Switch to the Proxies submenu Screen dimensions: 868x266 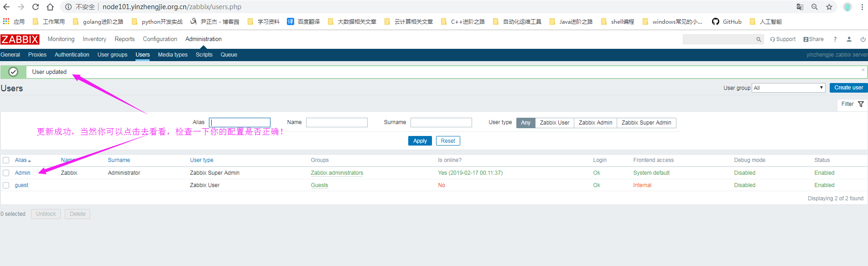click(x=37, y=55)
